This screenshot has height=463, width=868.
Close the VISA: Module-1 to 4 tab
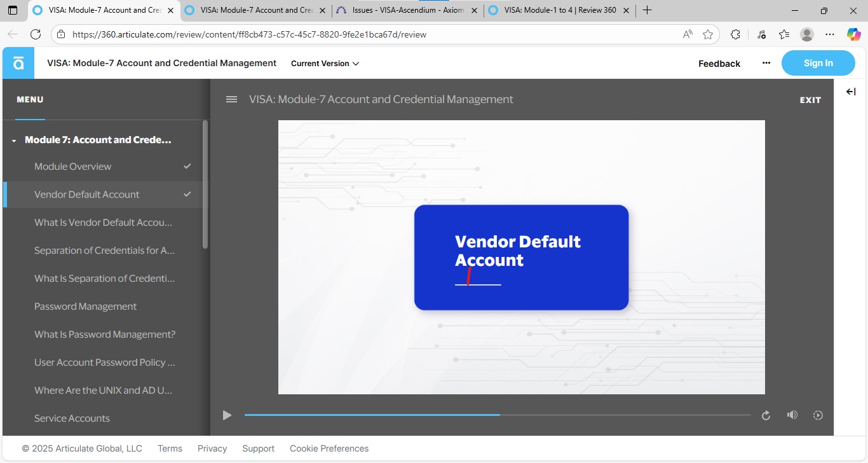tap(627, 10)
